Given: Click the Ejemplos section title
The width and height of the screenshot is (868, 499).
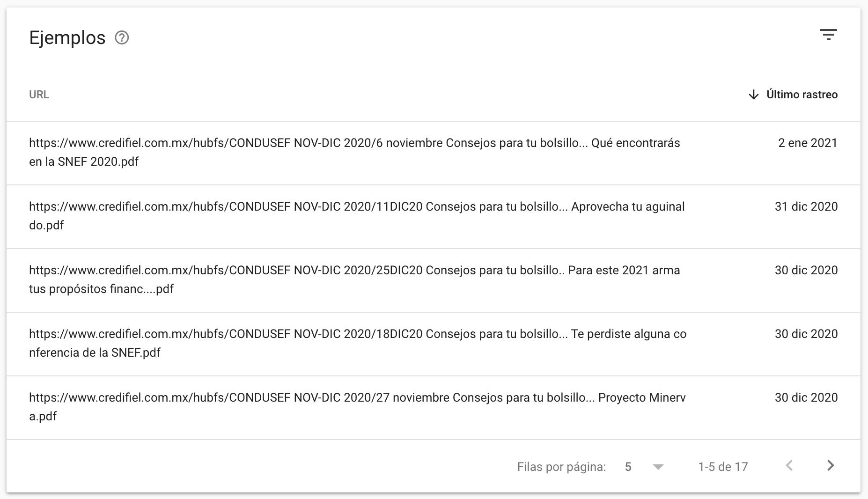Looking at the screenshot, I should point(67,37).
